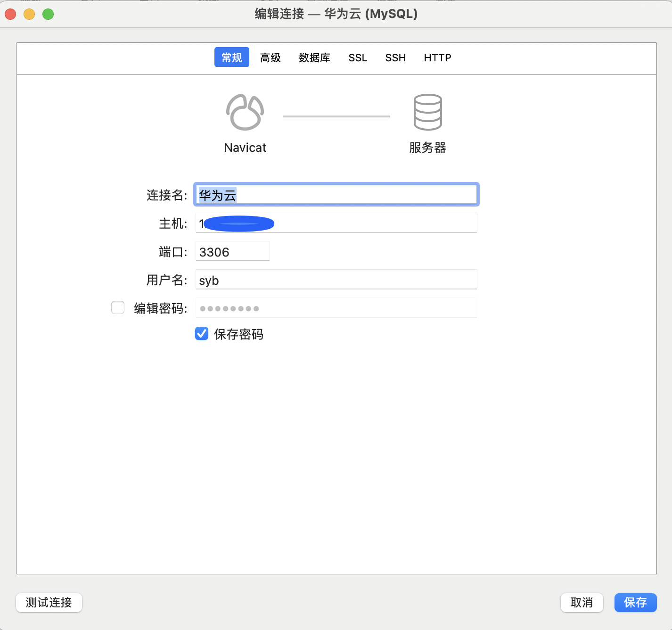Click the 取消 button
The height and width of the screenshot is (630, 672).
pyautogui.click(x=582, y=602)
